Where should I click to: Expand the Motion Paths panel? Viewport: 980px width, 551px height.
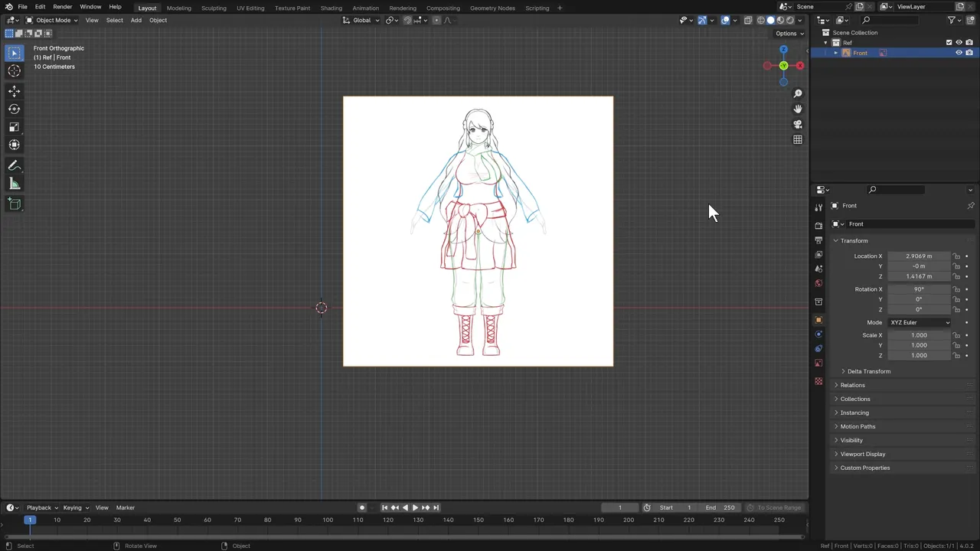(857, 426)
